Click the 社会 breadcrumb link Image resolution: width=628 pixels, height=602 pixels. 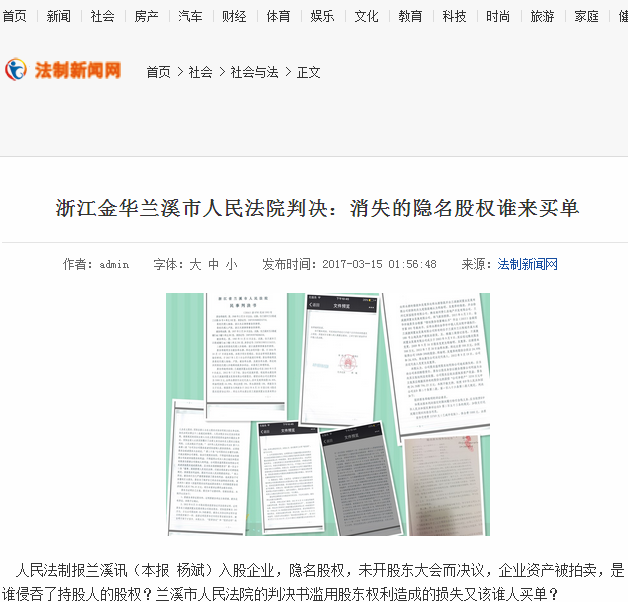pos(201,72)
